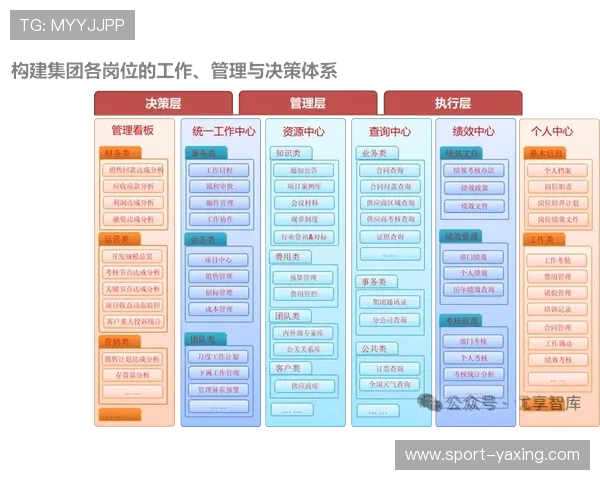Choose 项目案例库 box

coord(304,186)
